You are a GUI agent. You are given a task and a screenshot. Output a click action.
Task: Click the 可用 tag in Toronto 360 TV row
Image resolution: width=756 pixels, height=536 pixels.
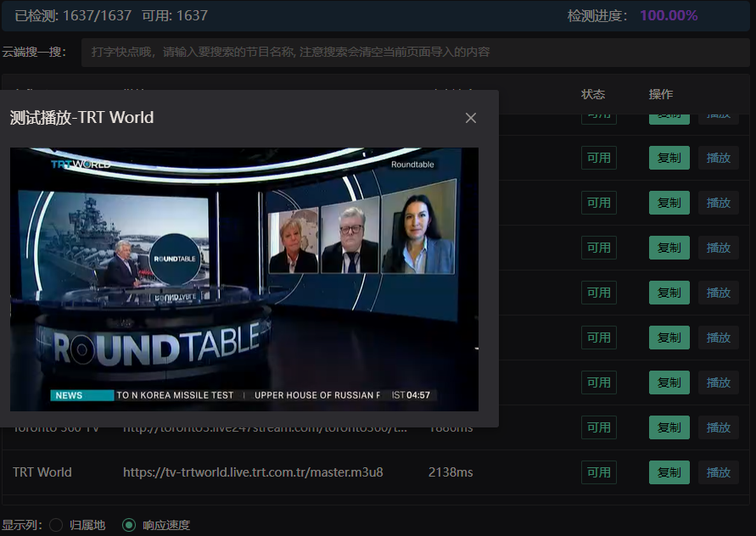tap(598, 427)
